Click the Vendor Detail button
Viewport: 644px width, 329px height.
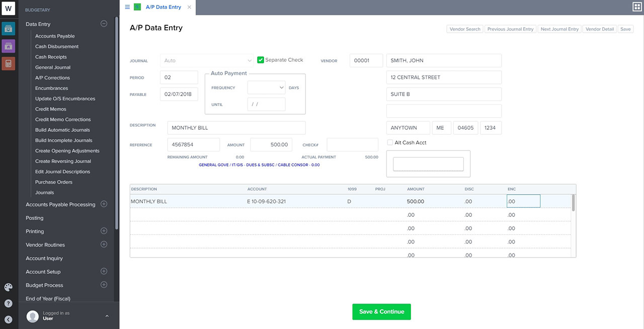pos(600,29)
